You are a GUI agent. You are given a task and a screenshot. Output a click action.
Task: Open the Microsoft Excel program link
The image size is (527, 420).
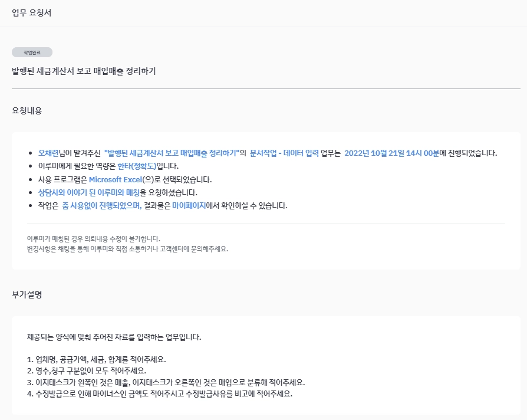[x=116, y=179]
